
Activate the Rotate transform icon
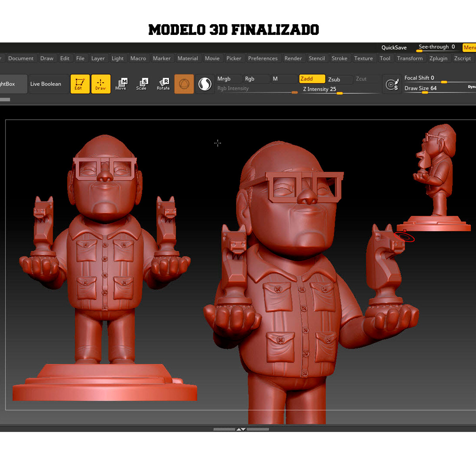tap(163, 84)
